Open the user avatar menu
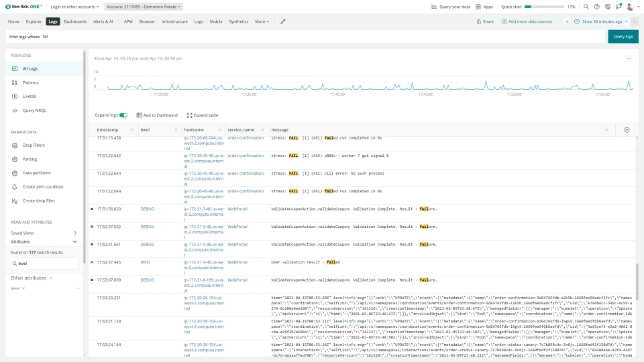 632,7
